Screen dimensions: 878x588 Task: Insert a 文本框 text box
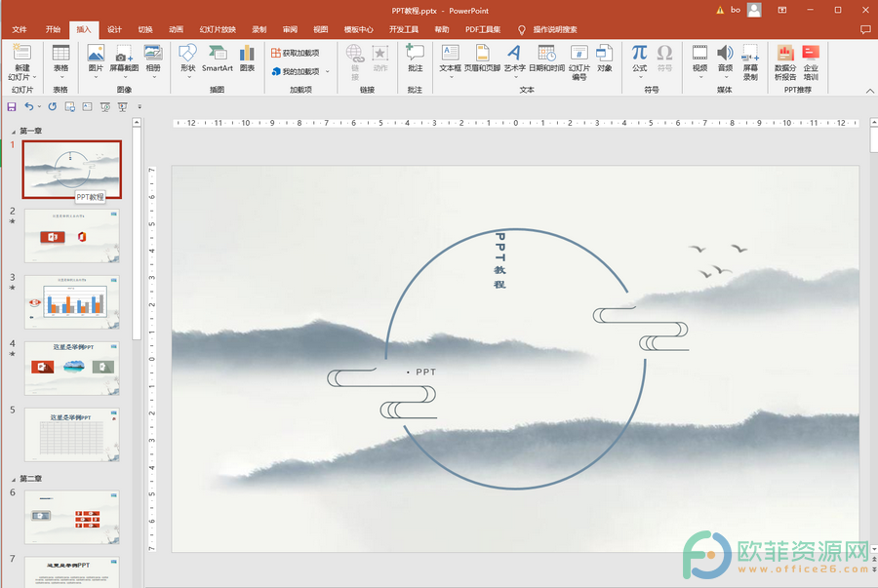[x=450, y=62]
